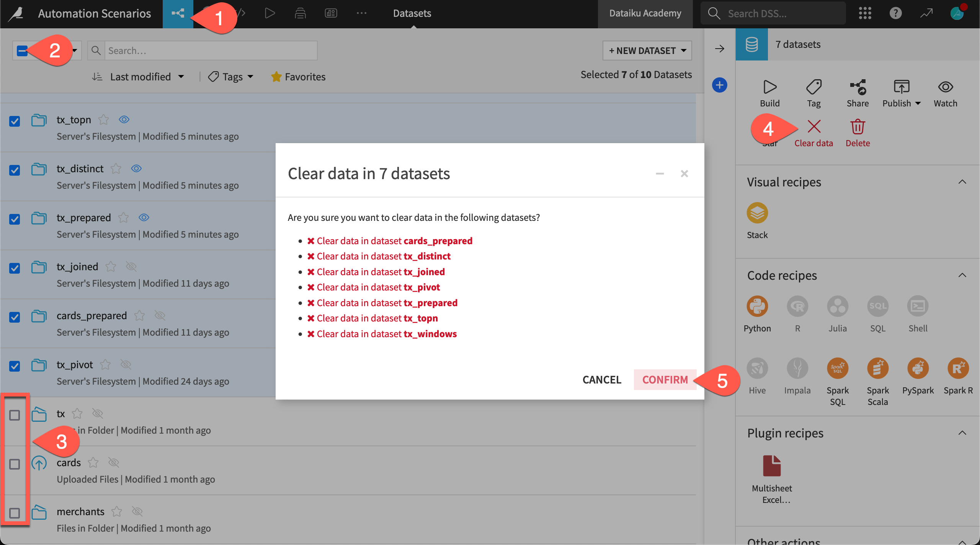Screen dimensions: 980x545
Task: Uncheck the tx_joined dataset checkbox
Action: [15, 268]
